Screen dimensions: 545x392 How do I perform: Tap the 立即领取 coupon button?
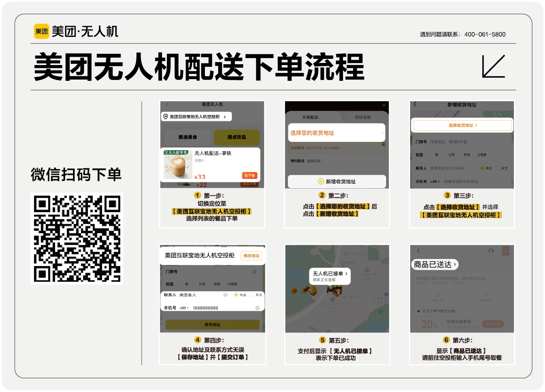[494, 324]
